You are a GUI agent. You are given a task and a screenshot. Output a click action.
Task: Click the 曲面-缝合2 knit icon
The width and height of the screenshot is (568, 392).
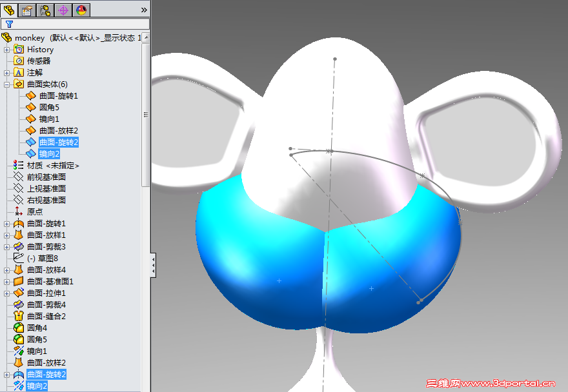coord(19,316)
